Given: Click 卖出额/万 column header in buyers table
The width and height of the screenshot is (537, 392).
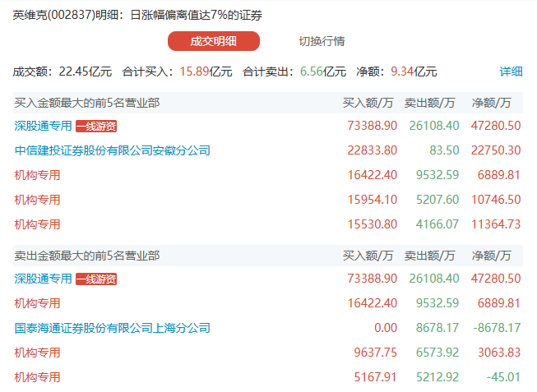Looking at the screenshot, I should coord(430,103).
